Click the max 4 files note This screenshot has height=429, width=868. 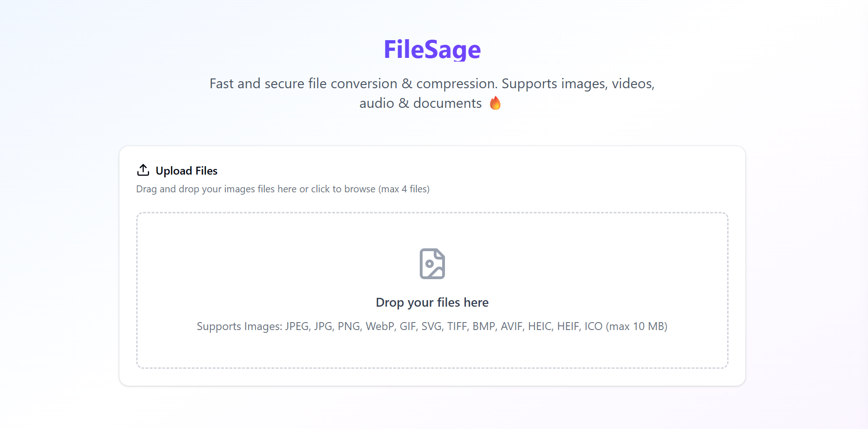(x=404, y=189)
